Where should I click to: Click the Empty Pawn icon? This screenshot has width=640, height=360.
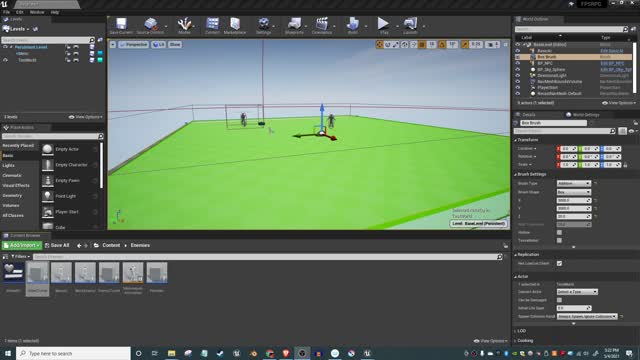click(47, 180)
